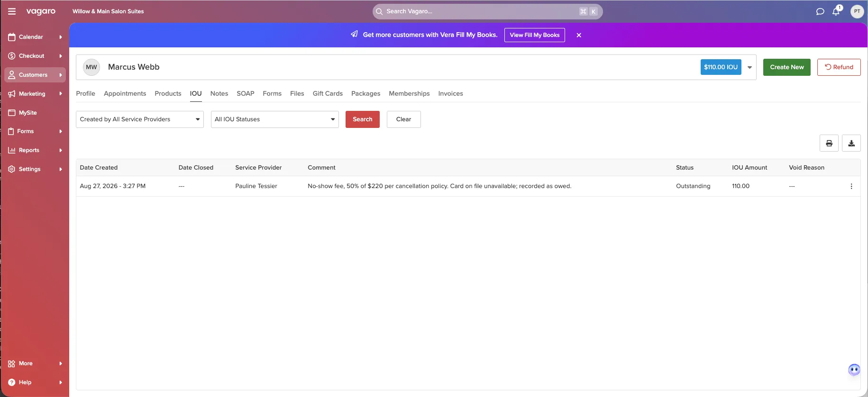868x397 pixels.
Task: Click the More grid icon
Action: (x=12, y=363)
